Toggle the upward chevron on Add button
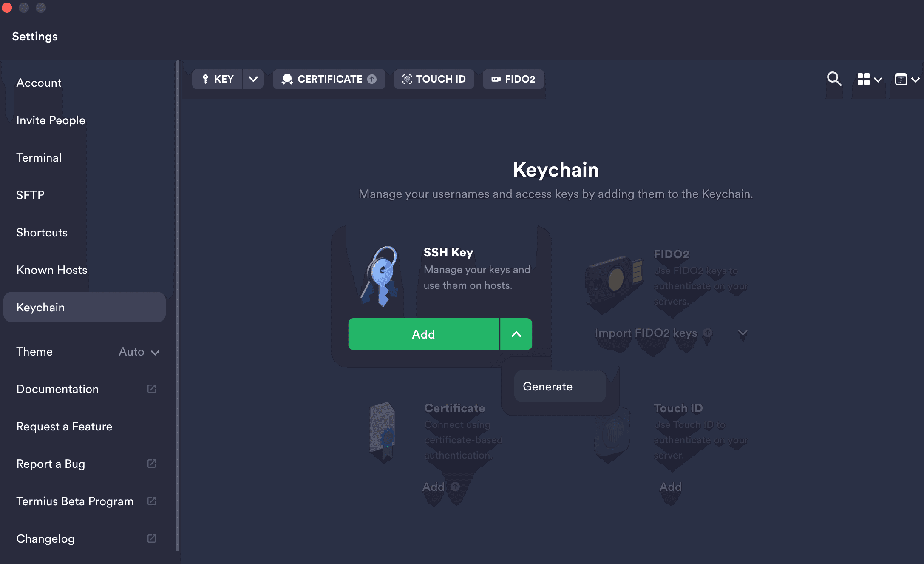Image resolution: width=924 pixels, height=564 pixels. point(517,334)
